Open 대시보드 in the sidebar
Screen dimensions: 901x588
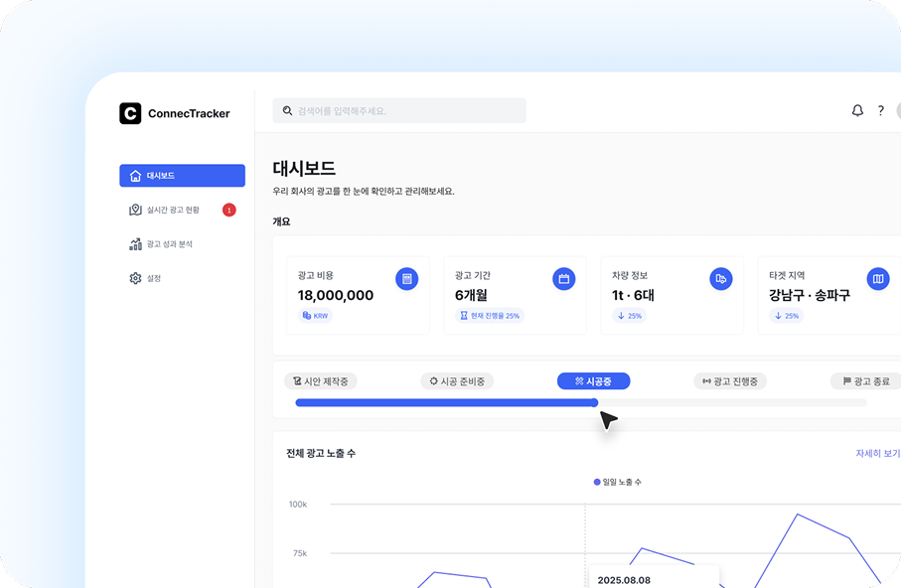click(182, 176)
